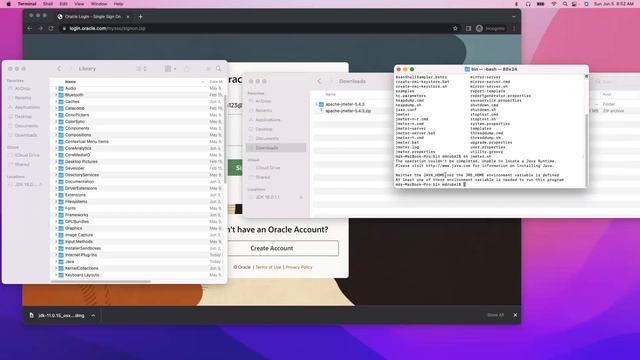Go back in the Downloads Finder window

(320, 81)
